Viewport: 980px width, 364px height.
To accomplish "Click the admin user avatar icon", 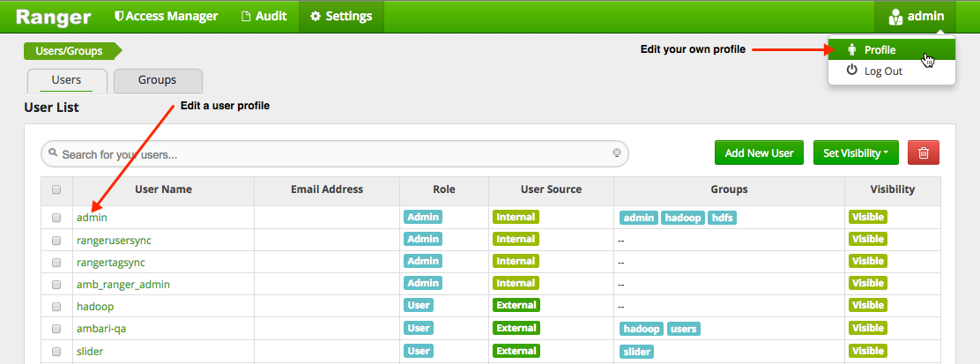I will pos(895,17).
